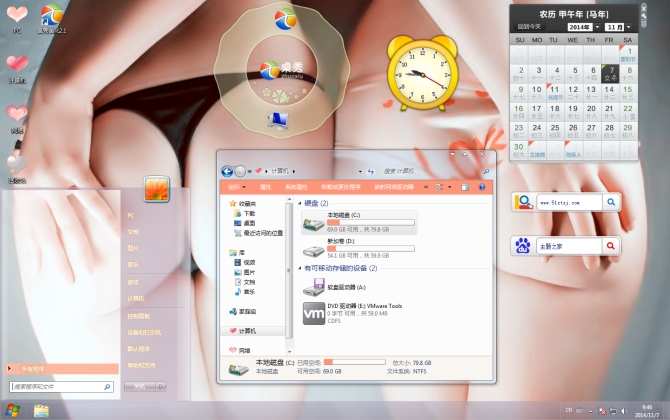
Task: Click 映射网络驱动器 in toolbar
Action: 394,187
